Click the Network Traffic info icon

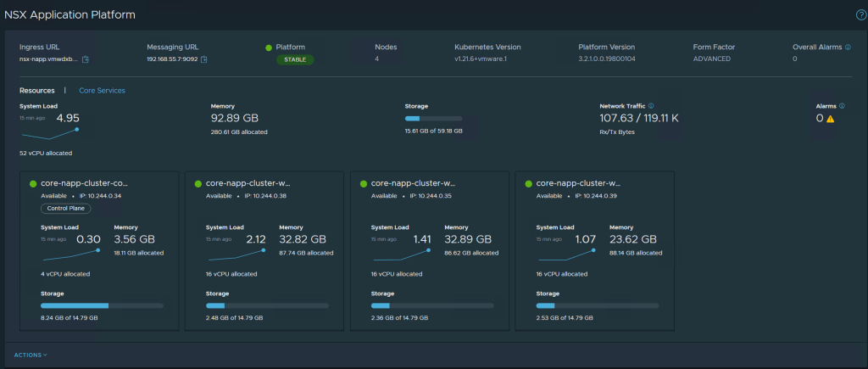point(651,106)
